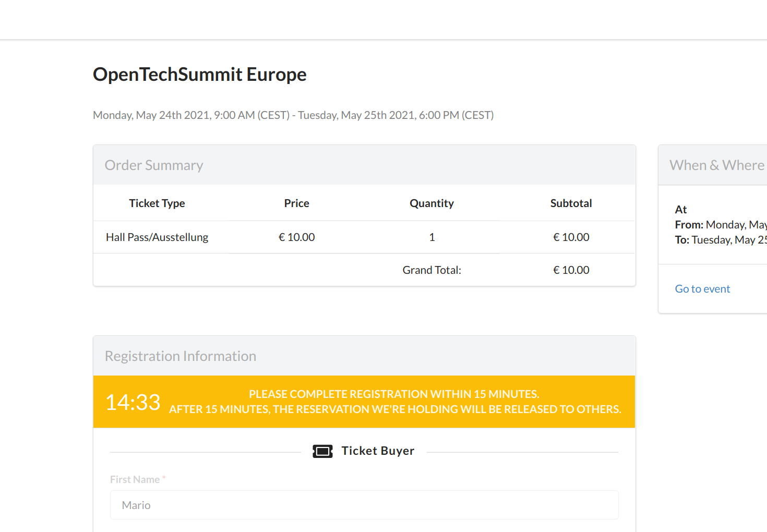The height and width of the screenshot is (532, 767).
Task: Click the Ticket Buyer section title
Action: coord(378,451)
